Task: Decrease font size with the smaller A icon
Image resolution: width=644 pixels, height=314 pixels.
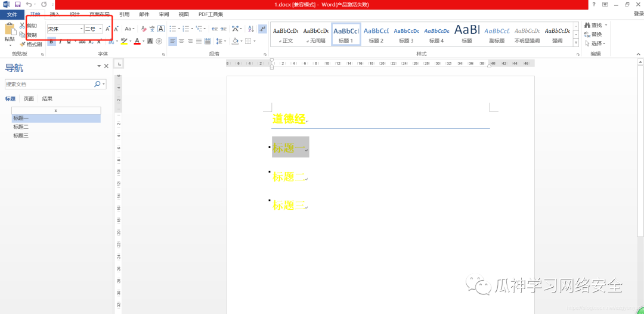Action: (x=116, y=29)
